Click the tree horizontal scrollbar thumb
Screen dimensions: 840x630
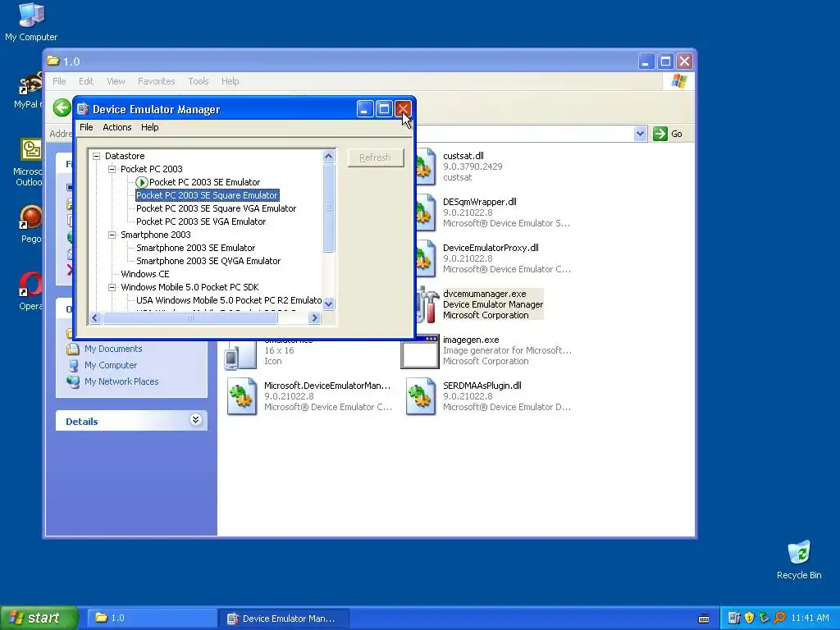tap(190, 317)
